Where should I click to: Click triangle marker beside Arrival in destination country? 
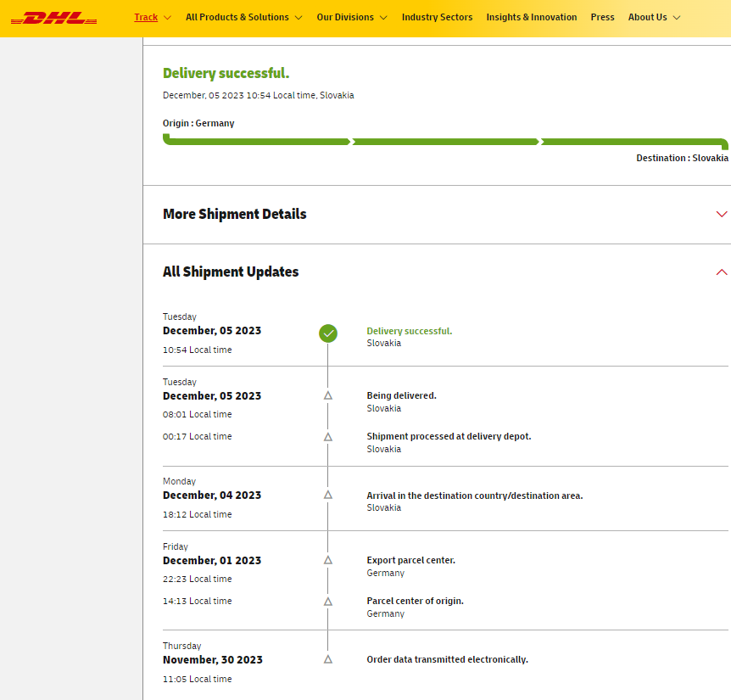[328, 495]
